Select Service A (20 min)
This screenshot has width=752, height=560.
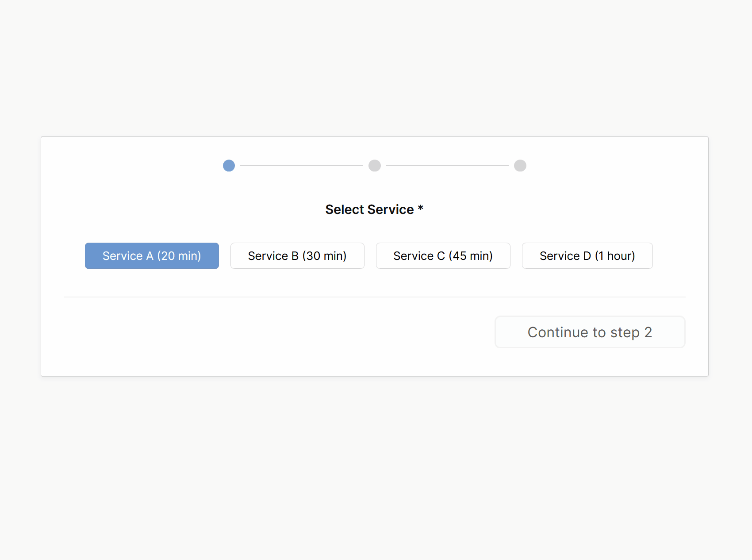pos(152,255)
